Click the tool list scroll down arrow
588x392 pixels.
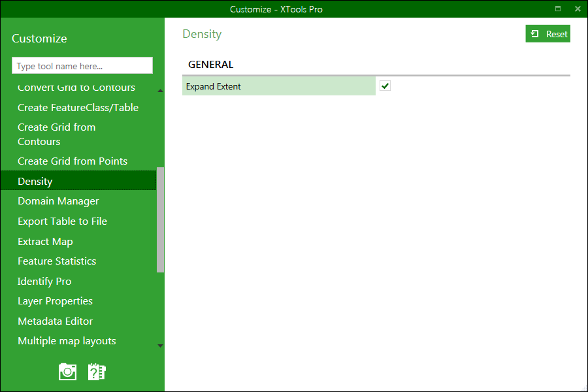tap(160, 346)
